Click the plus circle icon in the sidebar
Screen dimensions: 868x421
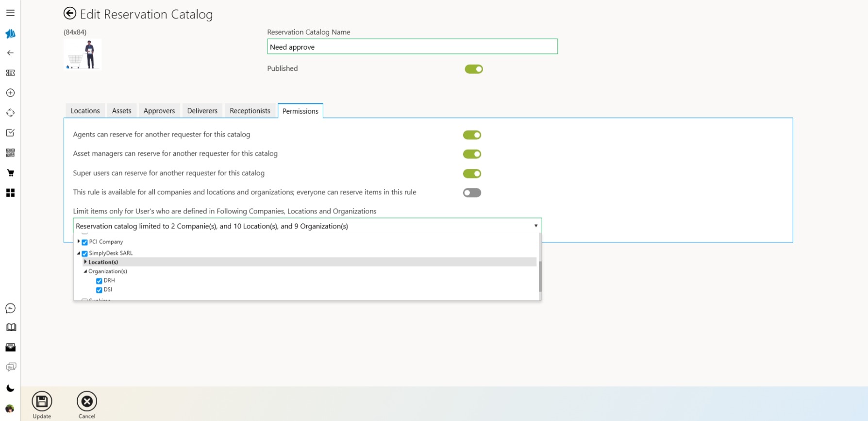point(10,93)
